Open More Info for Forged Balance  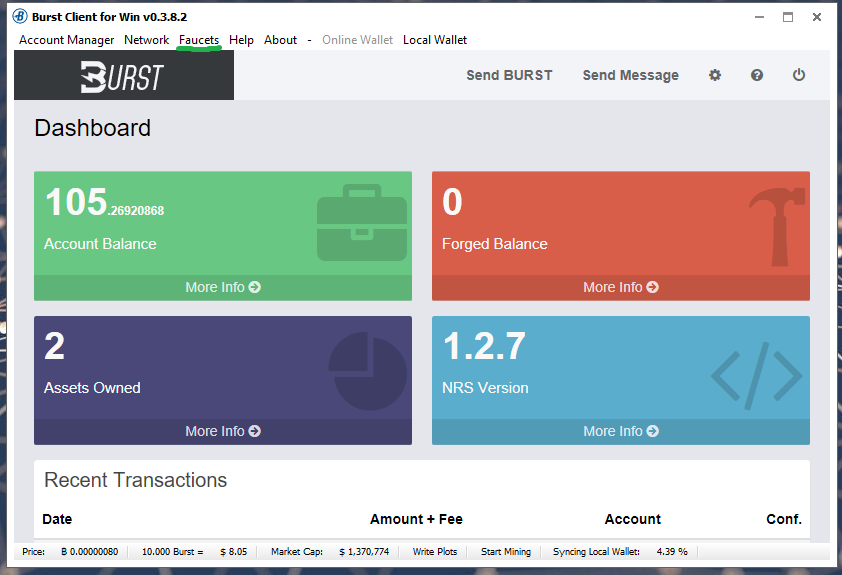pyautogui.click(x=621, y=287)
